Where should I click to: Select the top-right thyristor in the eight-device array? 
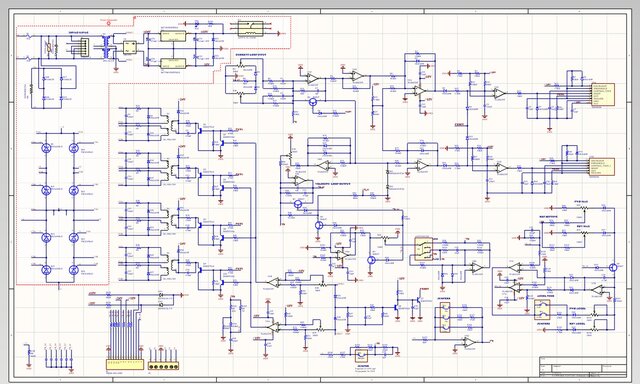[74, 148]
